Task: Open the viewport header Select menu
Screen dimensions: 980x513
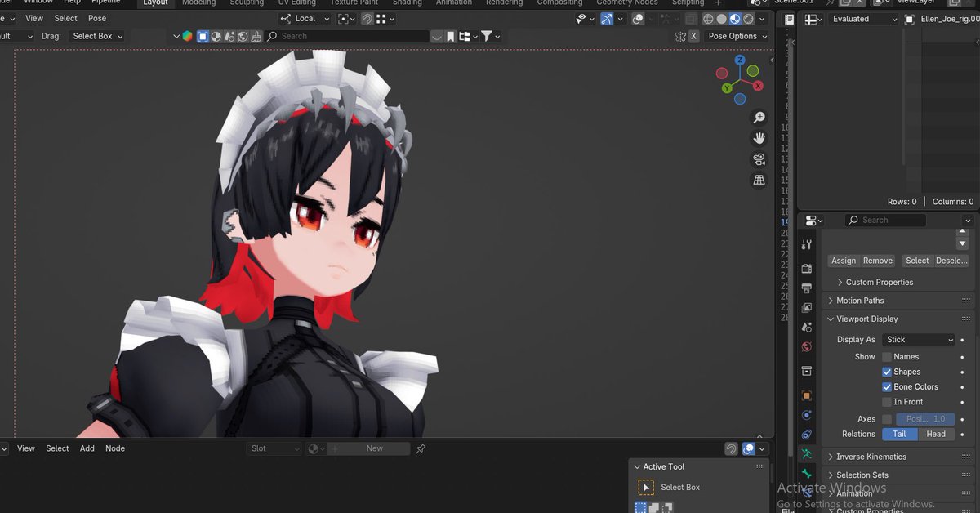Action: click(x=66, y=18)
